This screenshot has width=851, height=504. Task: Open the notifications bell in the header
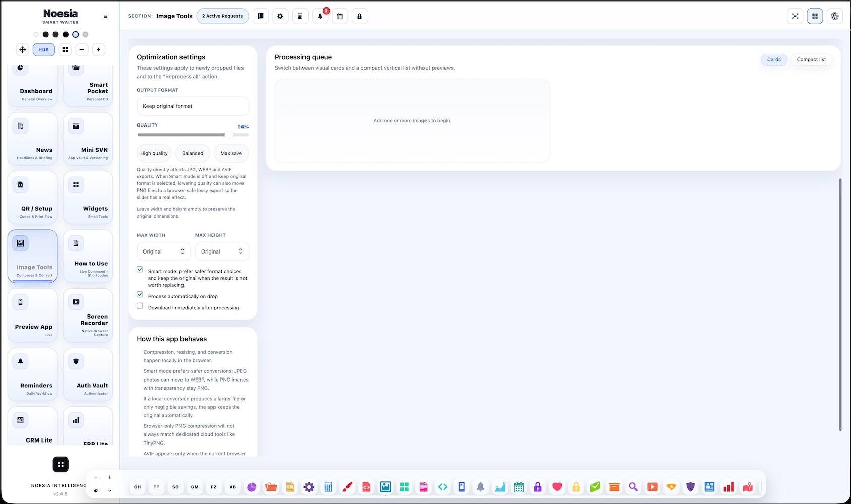point(320,16)
